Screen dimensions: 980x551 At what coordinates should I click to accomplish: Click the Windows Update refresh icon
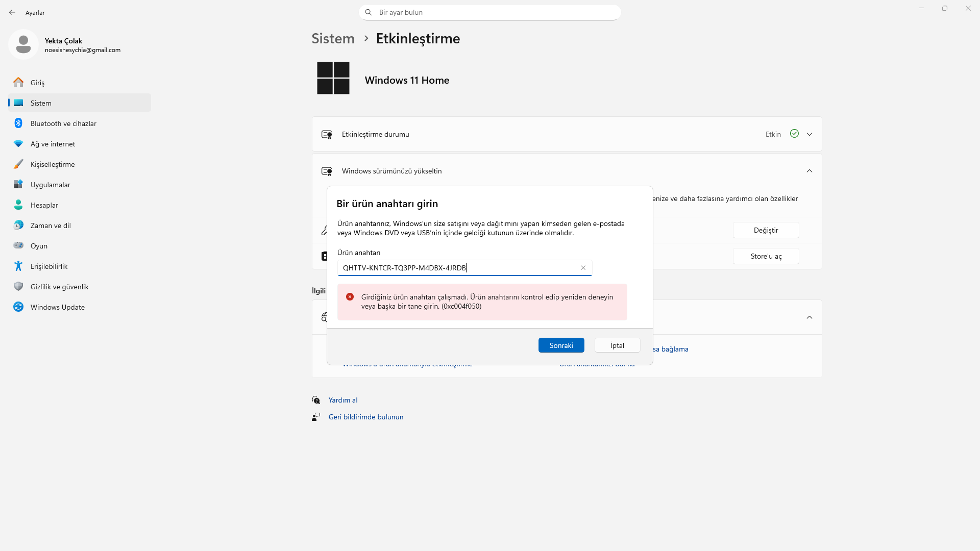coord(18,307)
